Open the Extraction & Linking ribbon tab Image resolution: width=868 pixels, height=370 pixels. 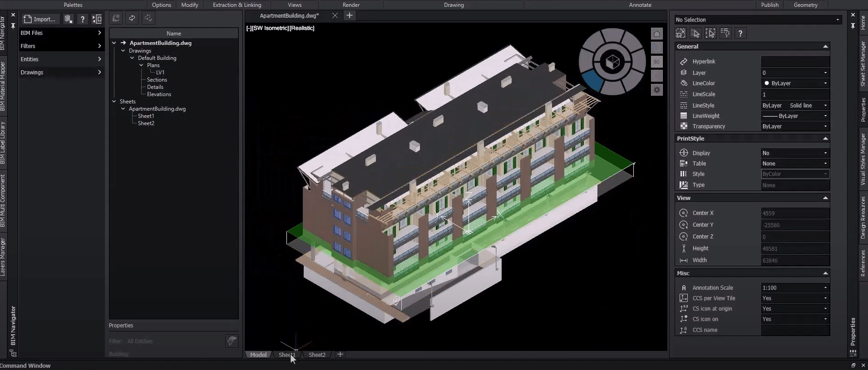coord(237,5)
